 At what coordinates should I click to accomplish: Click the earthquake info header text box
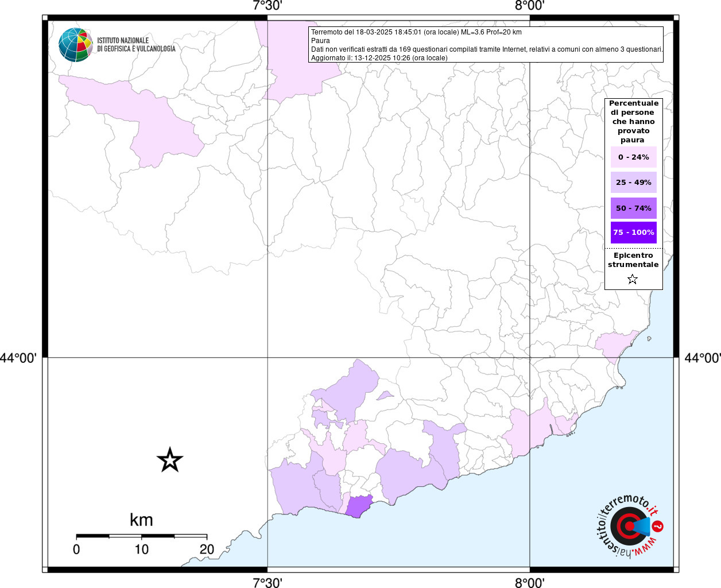click(486, 45)
